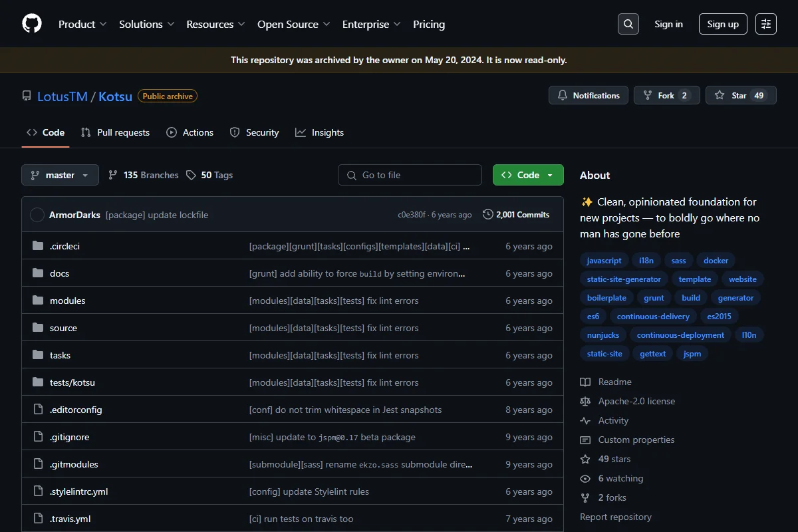The height and width of the screenshot is (532, 798).
Task: Expand the Product menu
Action: click(x=82, y=24)
